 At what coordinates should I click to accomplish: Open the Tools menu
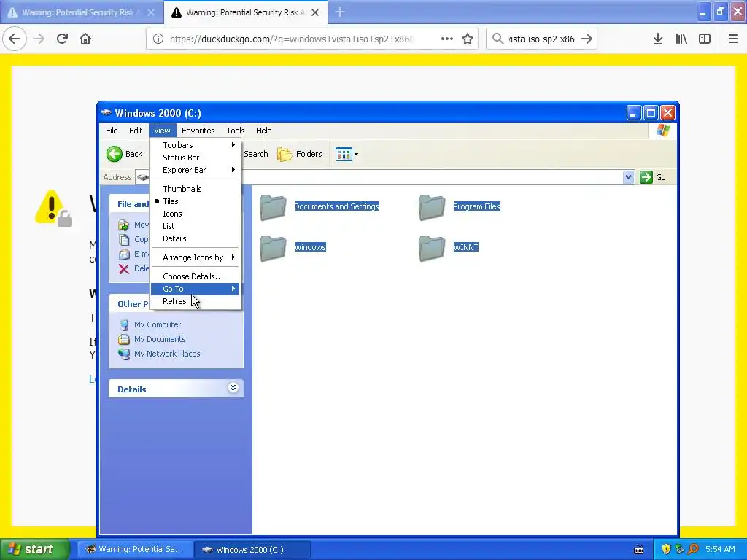coord(236,131)
